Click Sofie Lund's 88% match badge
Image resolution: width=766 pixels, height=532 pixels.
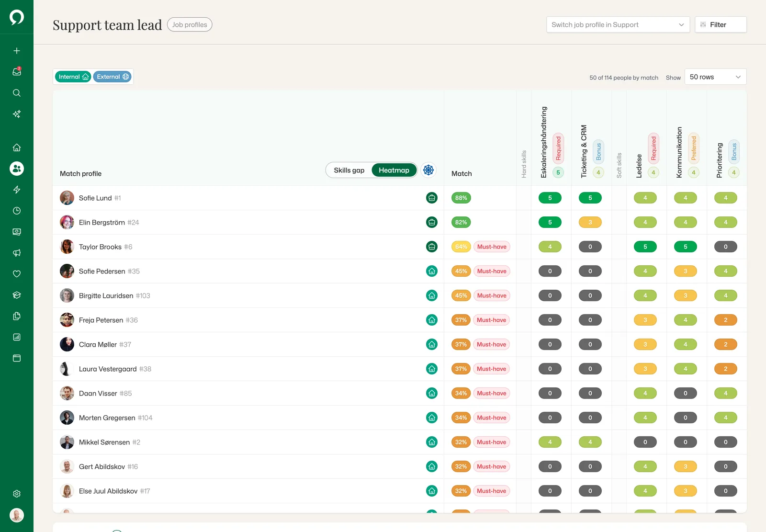[x=461, y=198]
